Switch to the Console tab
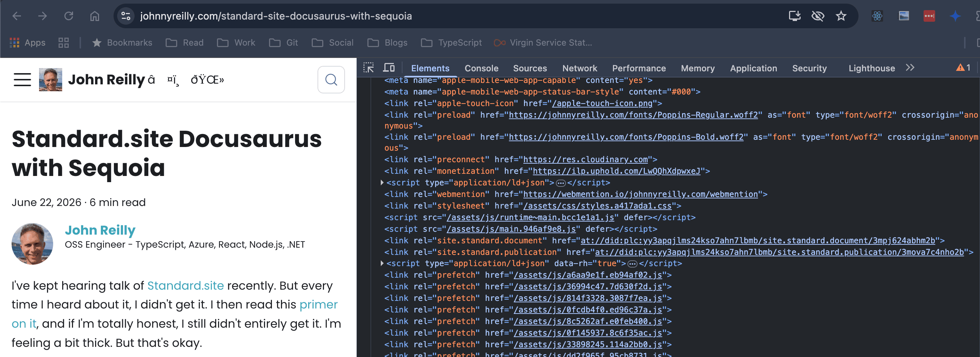The image size is (980, 357). 481,68
